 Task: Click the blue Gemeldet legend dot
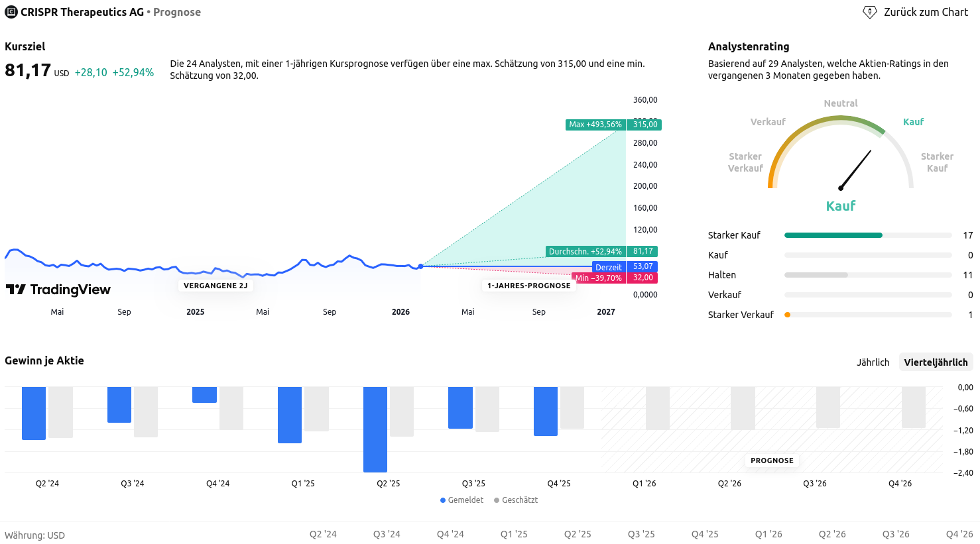coord(443,500)
